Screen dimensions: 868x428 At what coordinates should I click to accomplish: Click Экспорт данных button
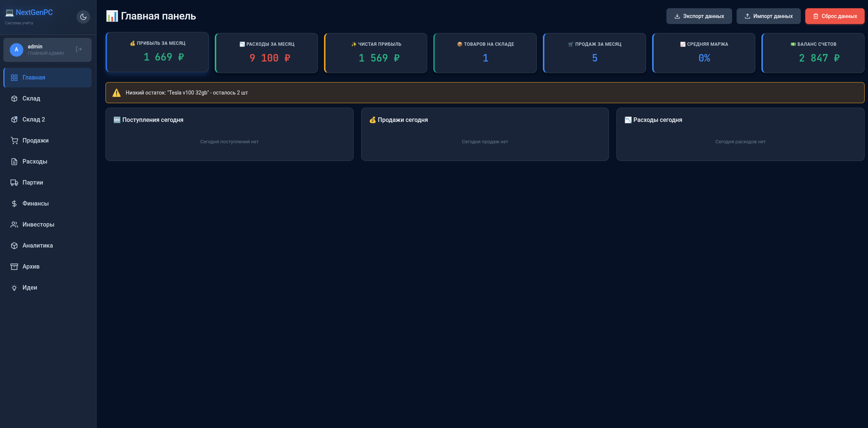[x=699, y=16]
